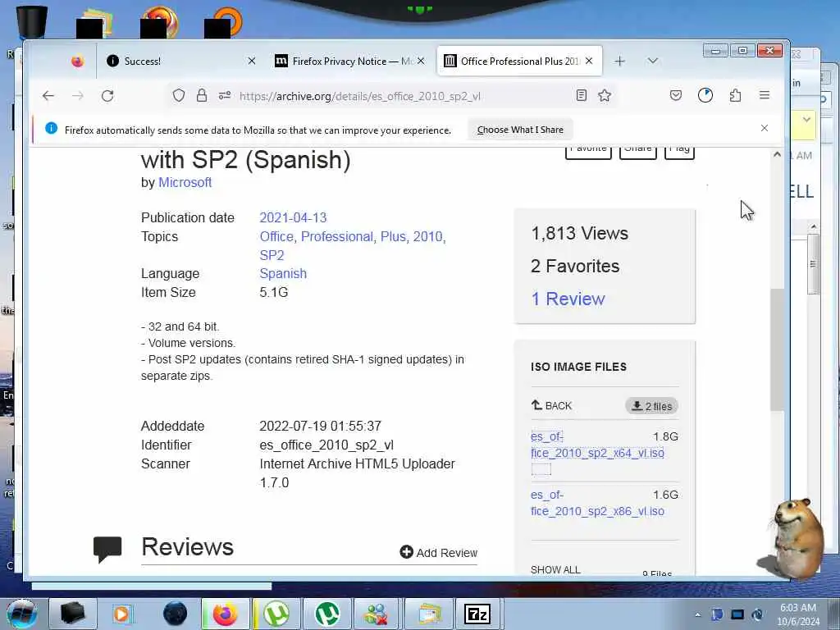This screenshot has width=840, height=630.
Task: View site security via the padlock icon
Action: pyautogui.click(x=202, y=96)
